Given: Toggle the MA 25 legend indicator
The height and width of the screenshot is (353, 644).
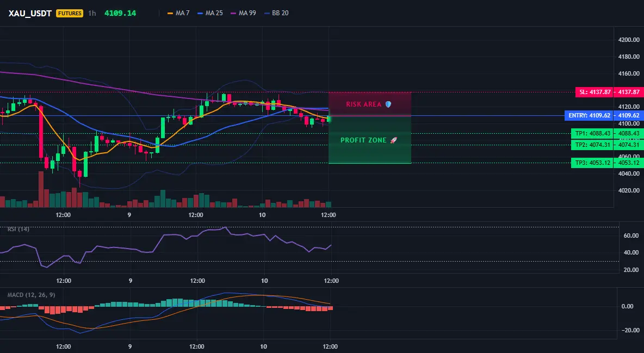Looking at the screenshot, I should click(210, 13).
